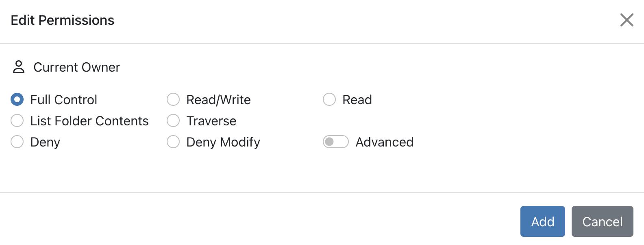Choose the Deny Modify permission

tap(173, 142)
